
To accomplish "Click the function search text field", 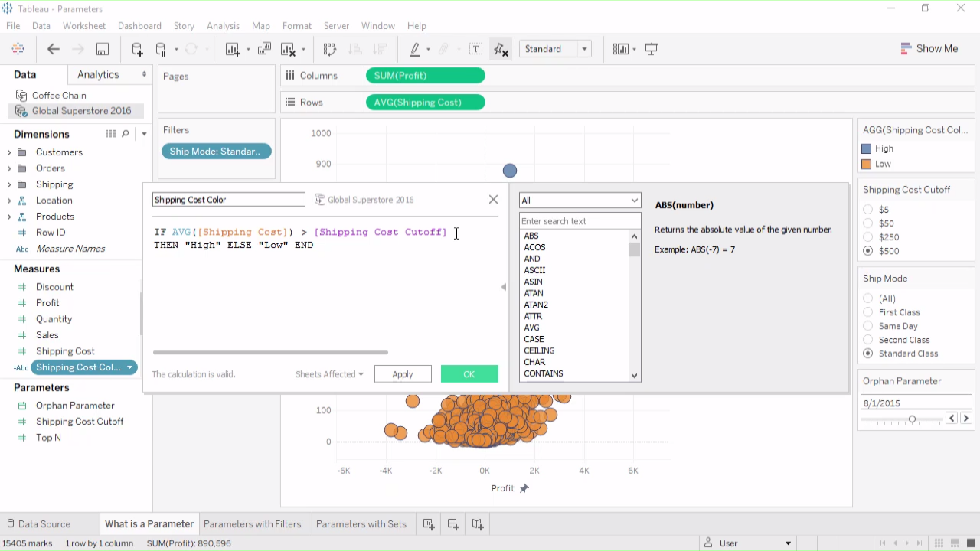I will pyautogui.click(x=580, y=221).
